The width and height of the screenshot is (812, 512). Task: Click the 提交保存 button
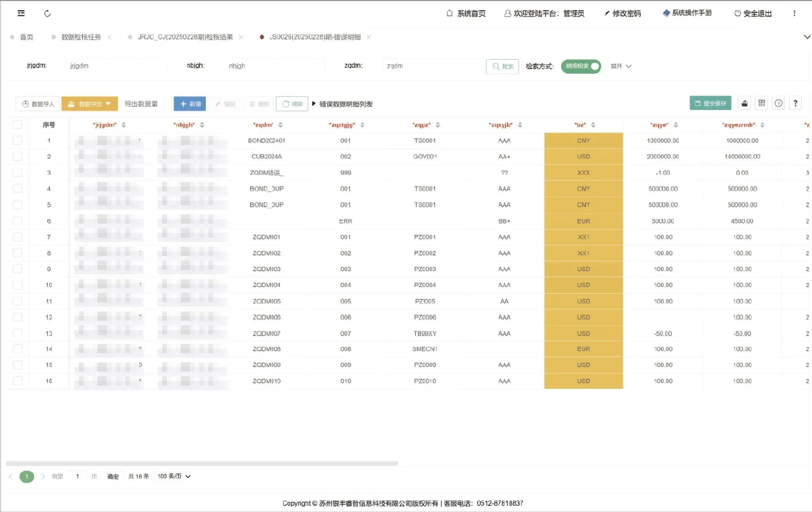(710, 104)
